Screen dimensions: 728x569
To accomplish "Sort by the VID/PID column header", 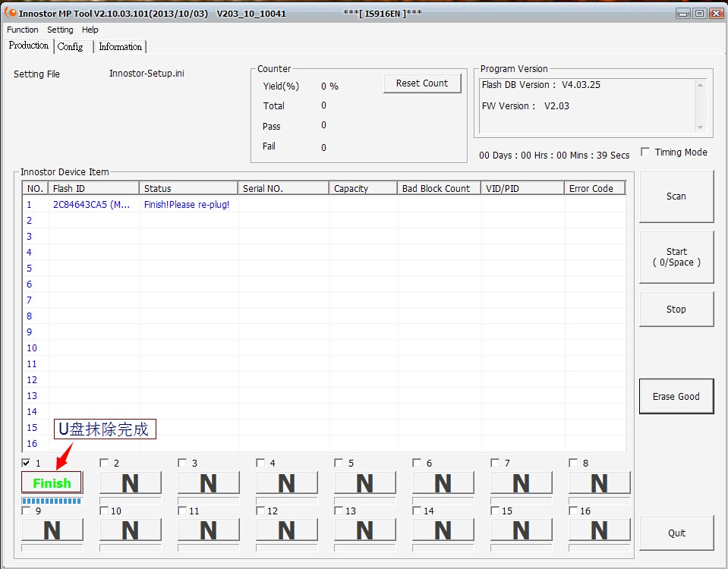I will [523, 188].
